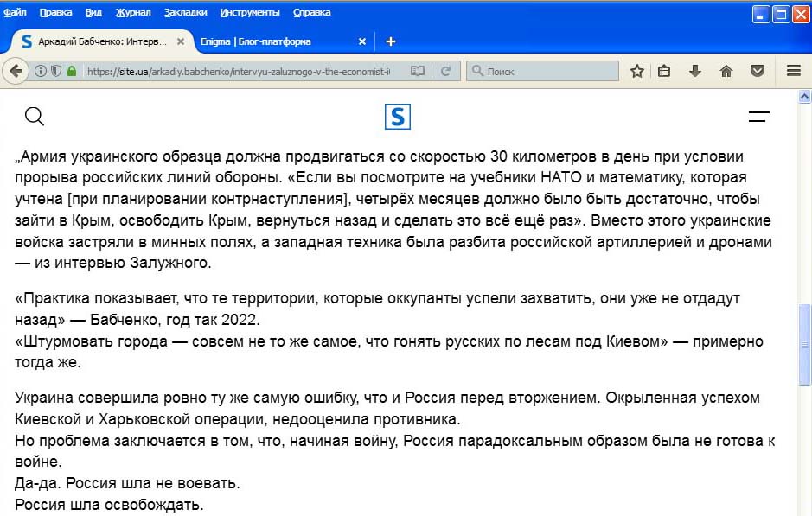Open the Инструменты menu
The image size is (812, 516).
pos(250,12)
